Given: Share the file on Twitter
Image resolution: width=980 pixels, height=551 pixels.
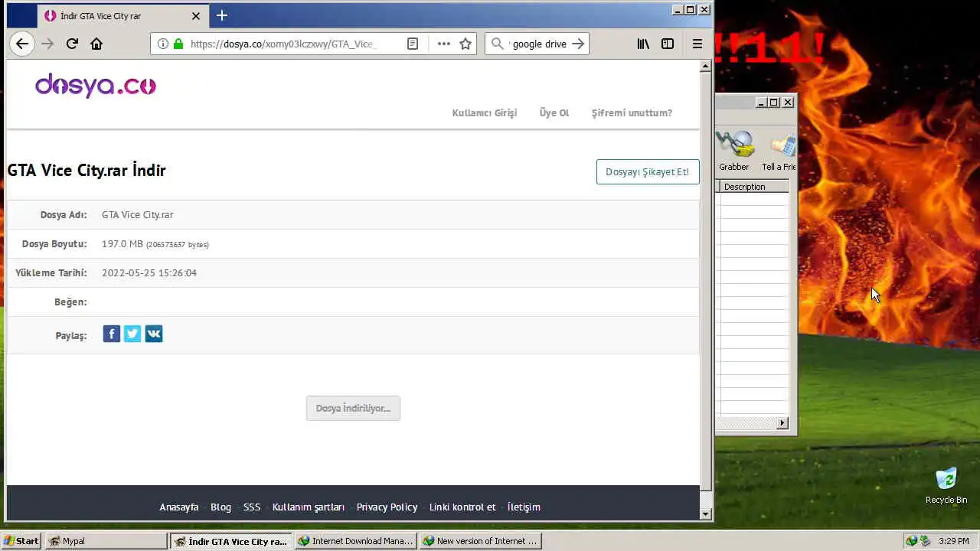Looking at the screenshot, I should (132, 334).
